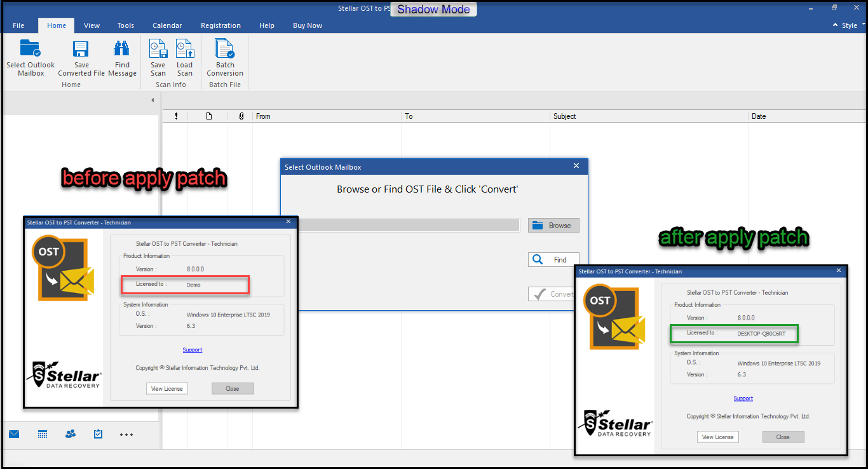
Task: Open the Registration tab
Action: point(220,25)
